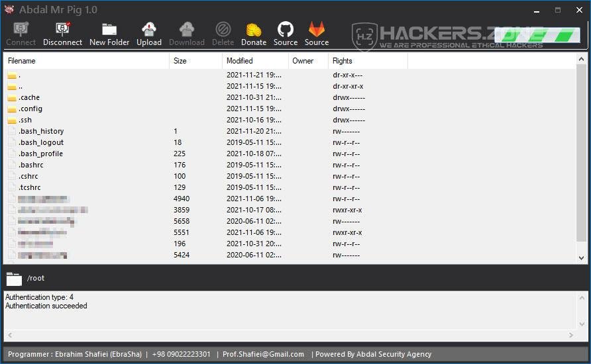
Task: Click the size value 196
Action: point(180,244)
